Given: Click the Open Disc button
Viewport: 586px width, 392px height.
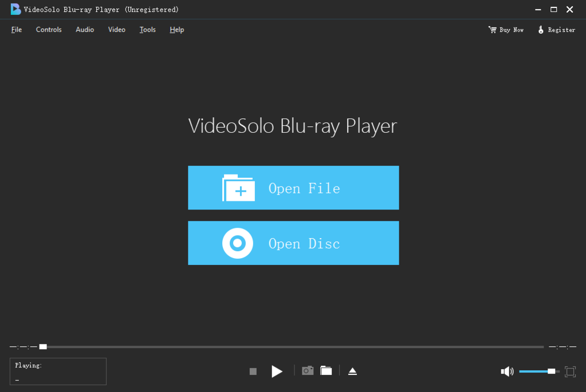Looking at the screenshot, I should click(293, 243).
